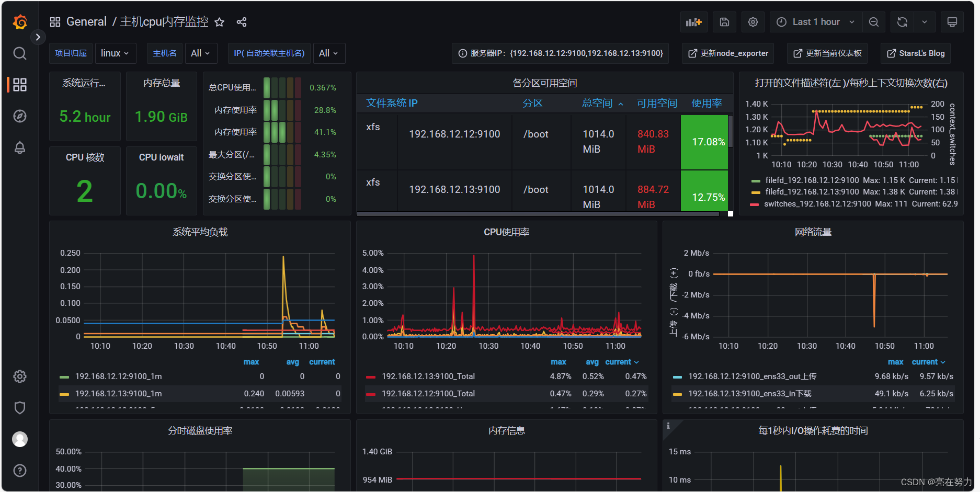Refresh the dashboard
The image size is (980, 492).
903,22
